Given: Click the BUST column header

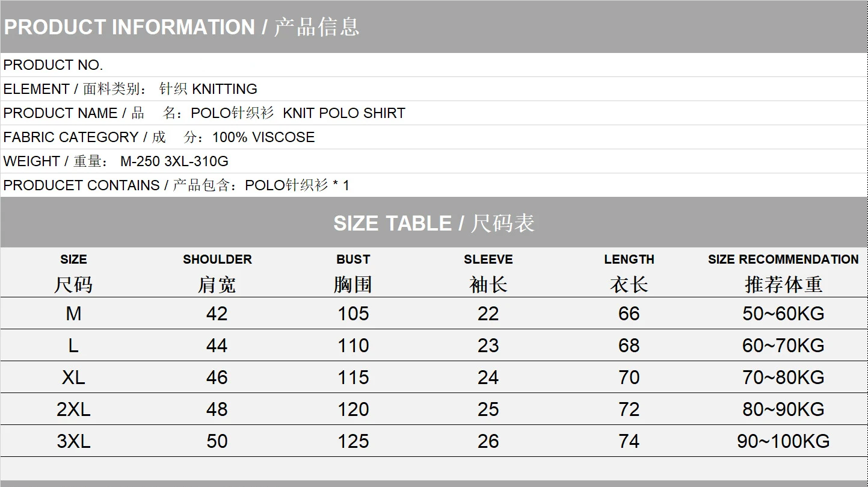Looking at the screenshot, I should point(353,259).
